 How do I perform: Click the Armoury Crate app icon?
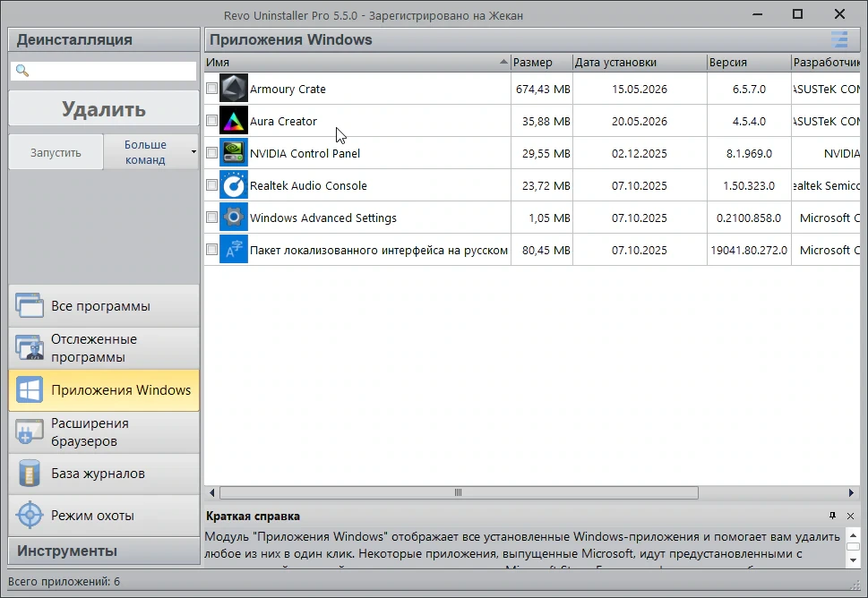234,89
